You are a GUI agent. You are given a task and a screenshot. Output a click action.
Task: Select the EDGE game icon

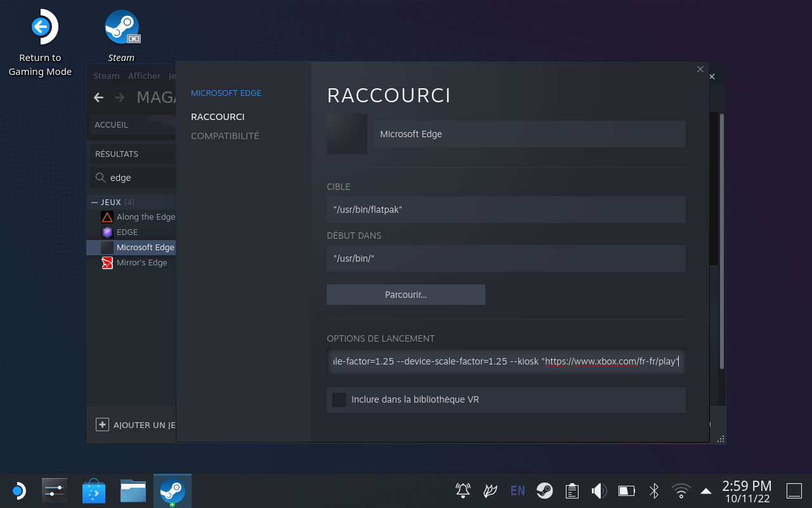click(x=107, y=232)
